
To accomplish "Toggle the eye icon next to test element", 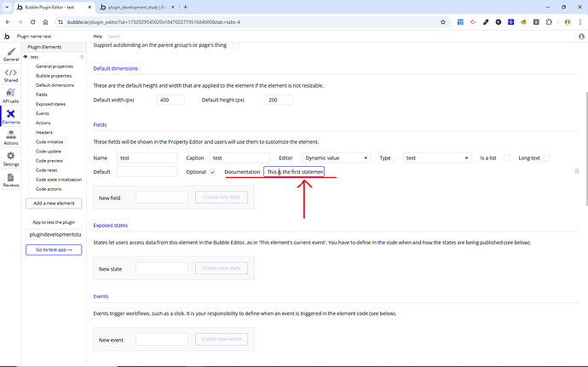I will coord(26,57).
